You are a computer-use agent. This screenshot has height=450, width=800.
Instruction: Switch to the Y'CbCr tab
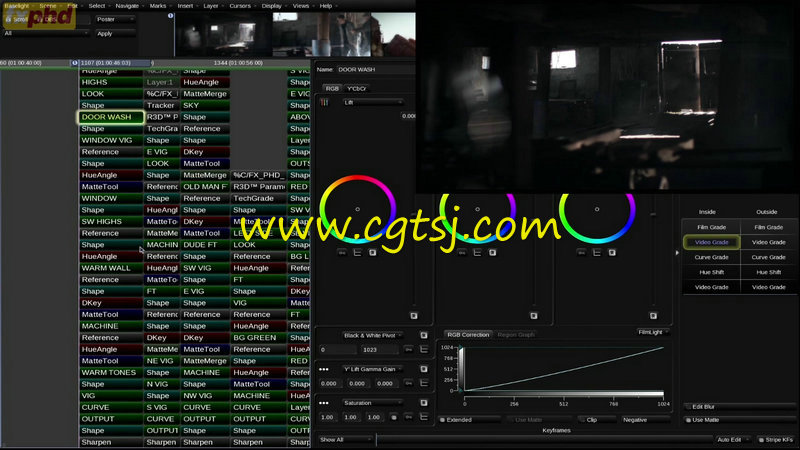point(356,88)
